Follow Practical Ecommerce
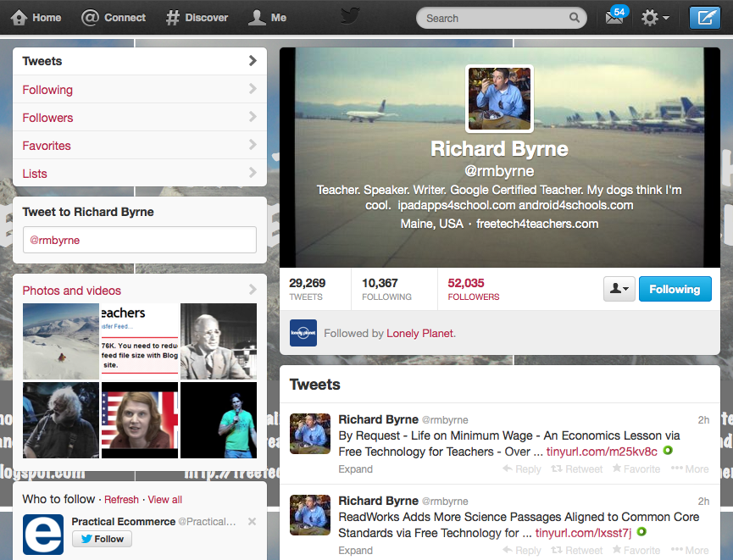Viewport: 733px width, 560px height. click(102, 539)
